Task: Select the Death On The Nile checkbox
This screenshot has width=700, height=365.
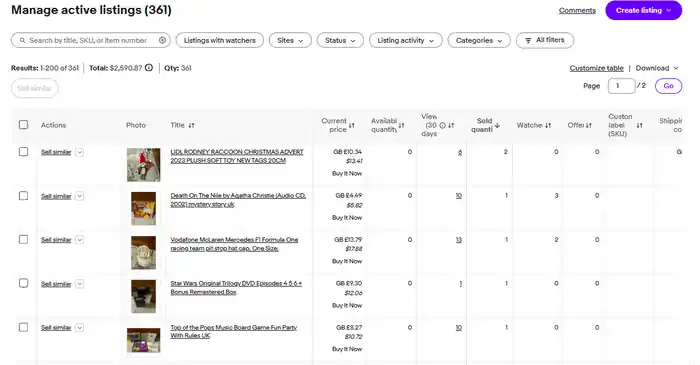Action: (x=24, y=195)
